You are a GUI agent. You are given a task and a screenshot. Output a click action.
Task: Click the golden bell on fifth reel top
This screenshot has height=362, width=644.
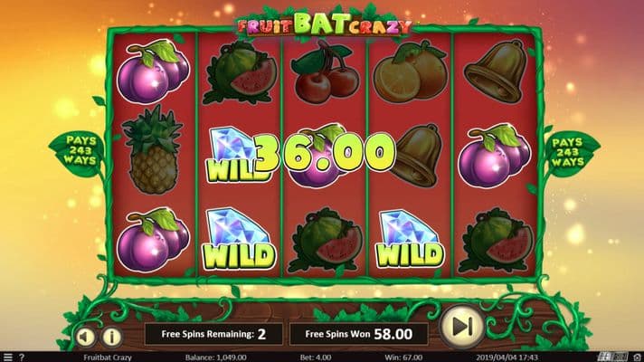[497, 71]
